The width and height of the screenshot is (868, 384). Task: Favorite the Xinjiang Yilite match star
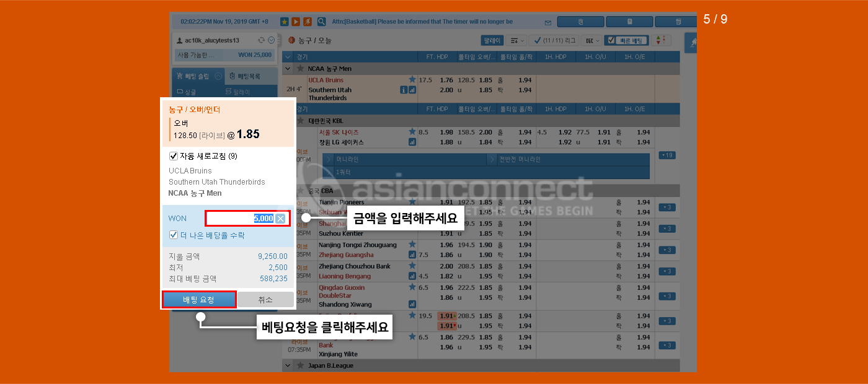click(412, 338)
